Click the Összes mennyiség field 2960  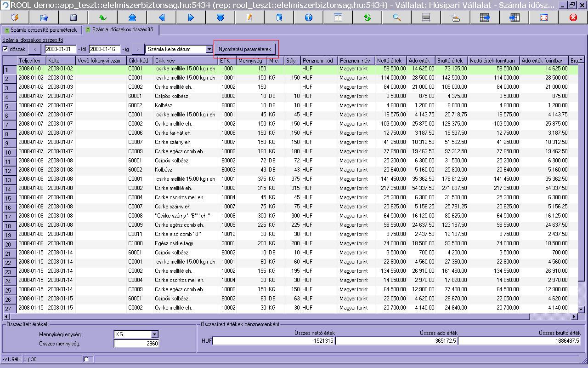point(136,343)
